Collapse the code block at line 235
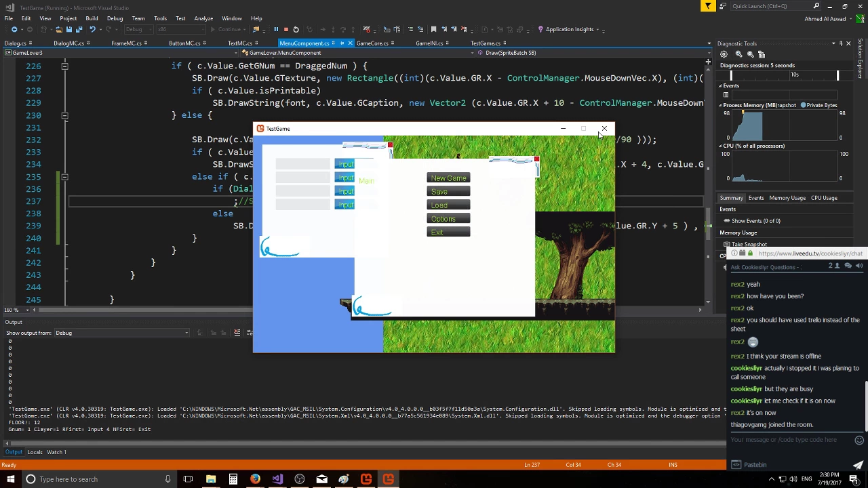Image resolution: width=868 pixels, height=488 pixels. point(64,177)
